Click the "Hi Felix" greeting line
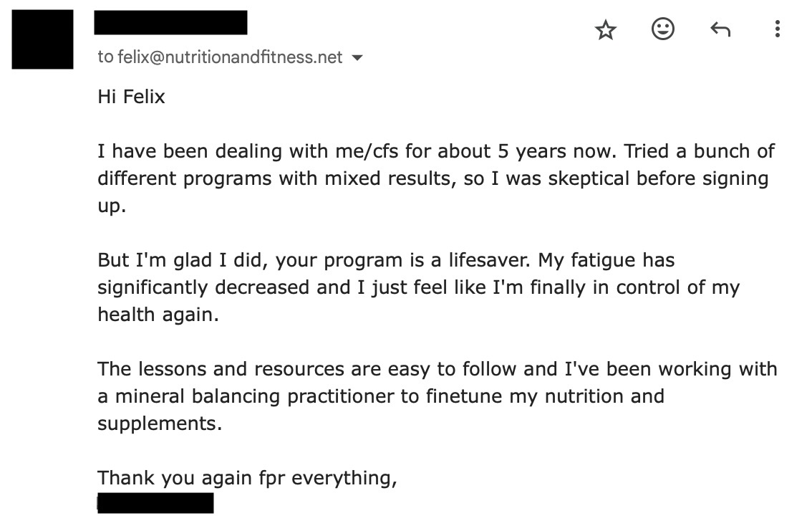 131,97
